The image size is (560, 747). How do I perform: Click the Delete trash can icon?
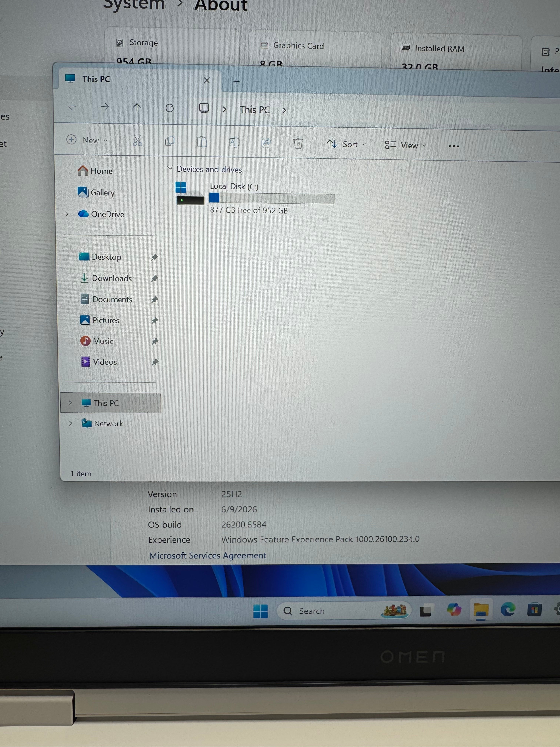(298, 144)
